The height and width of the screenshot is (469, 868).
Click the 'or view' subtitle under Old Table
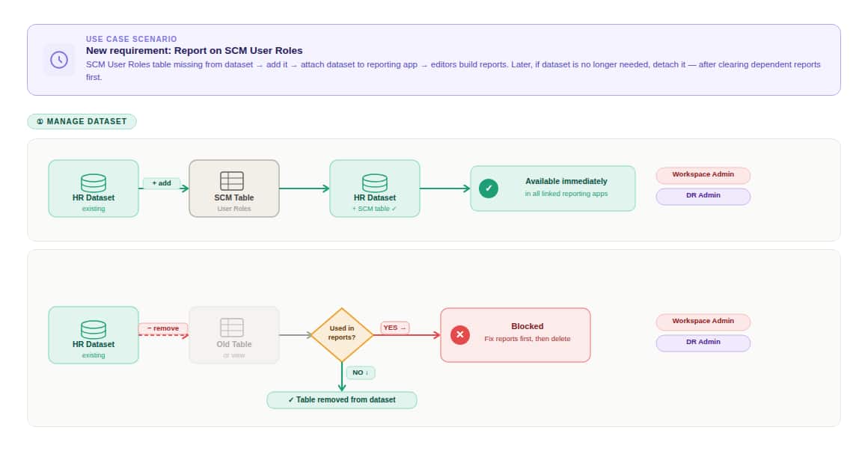tap(233, 355)
